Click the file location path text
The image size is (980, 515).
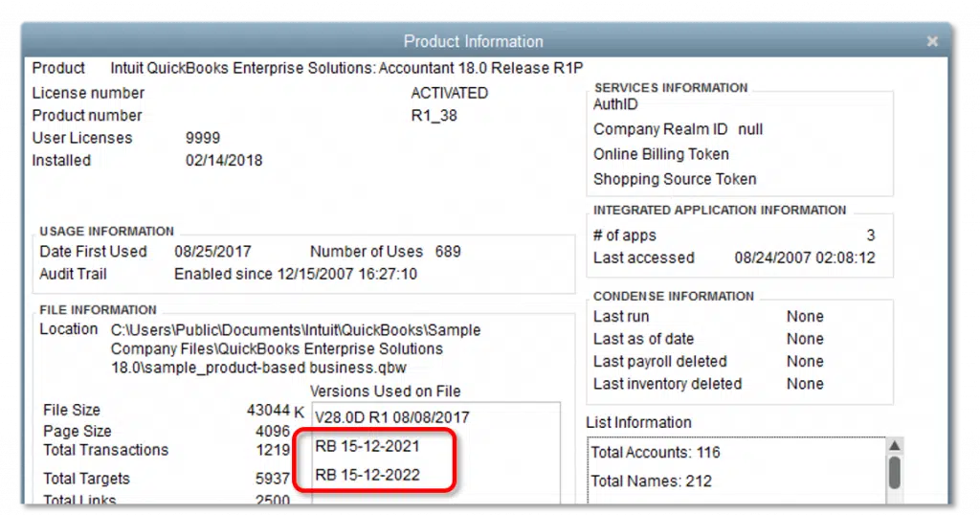296,348
